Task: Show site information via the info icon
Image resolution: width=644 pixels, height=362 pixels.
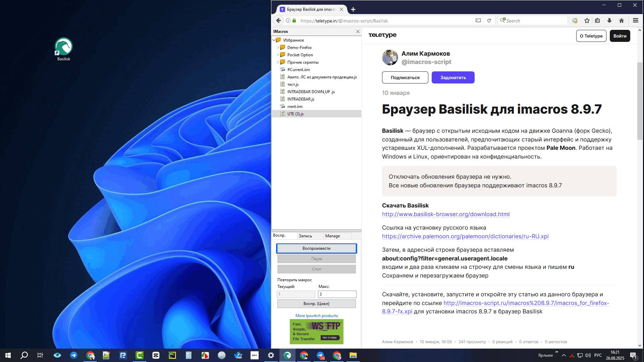Action: [288, 21]
